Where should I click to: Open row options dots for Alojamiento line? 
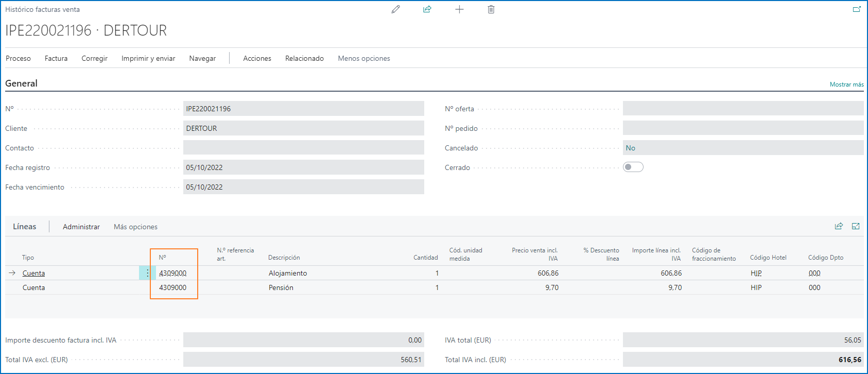(147, 273)
